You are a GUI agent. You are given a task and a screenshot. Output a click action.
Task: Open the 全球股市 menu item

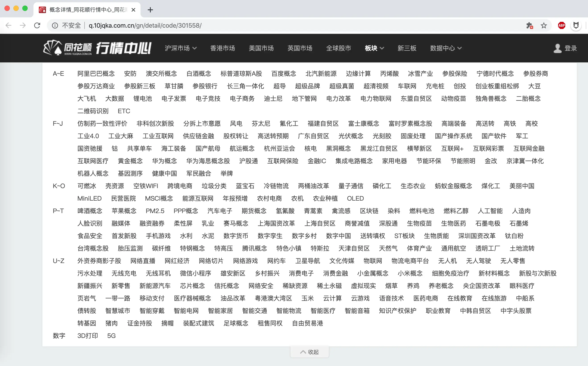point(338,48)
